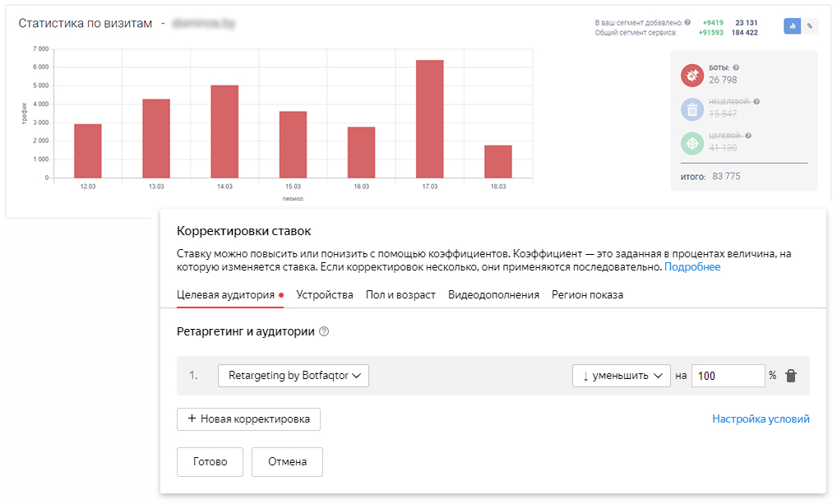Open the 'уменьшить' direction dropdown
The height and width of the screenshot is (504, 837).
622,376
